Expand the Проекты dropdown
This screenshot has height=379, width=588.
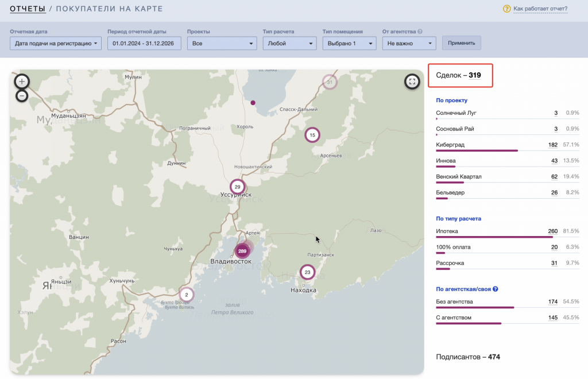click(x=222, y=43)
